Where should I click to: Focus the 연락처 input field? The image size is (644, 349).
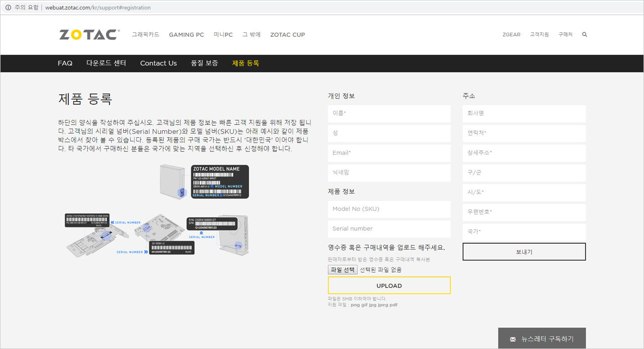(x=524, y=133)
